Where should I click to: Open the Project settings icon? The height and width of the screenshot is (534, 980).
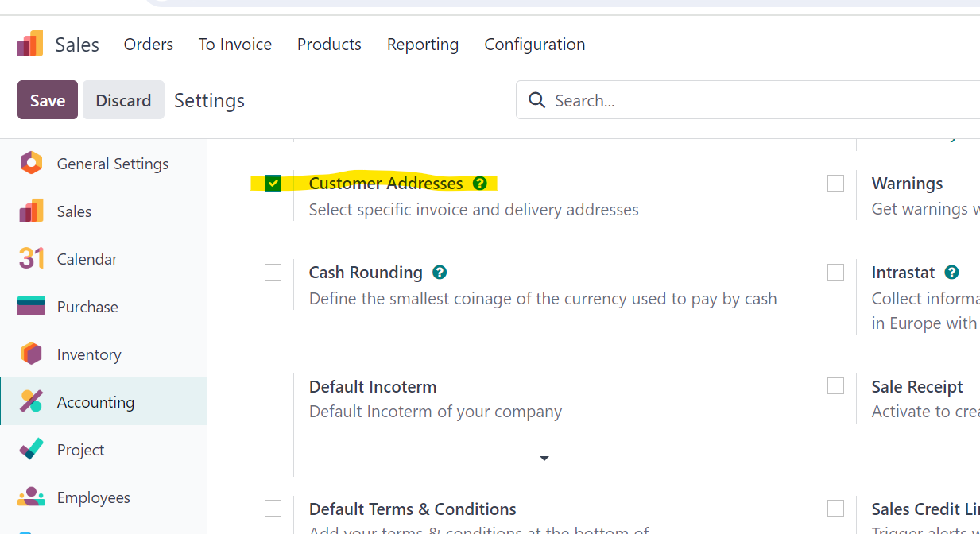31,450
